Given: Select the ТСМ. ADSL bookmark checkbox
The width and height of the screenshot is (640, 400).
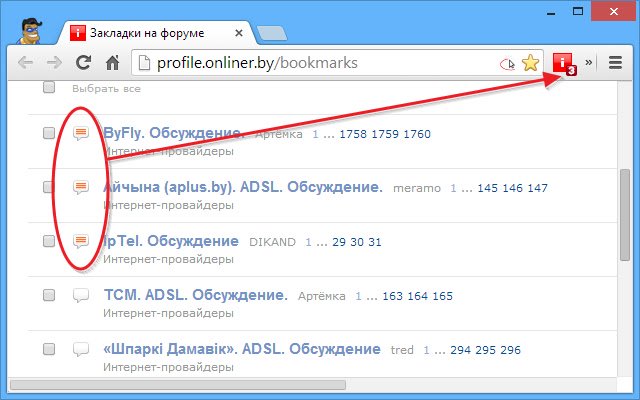Looking at the screenshot, I should (x=49, y=295).
